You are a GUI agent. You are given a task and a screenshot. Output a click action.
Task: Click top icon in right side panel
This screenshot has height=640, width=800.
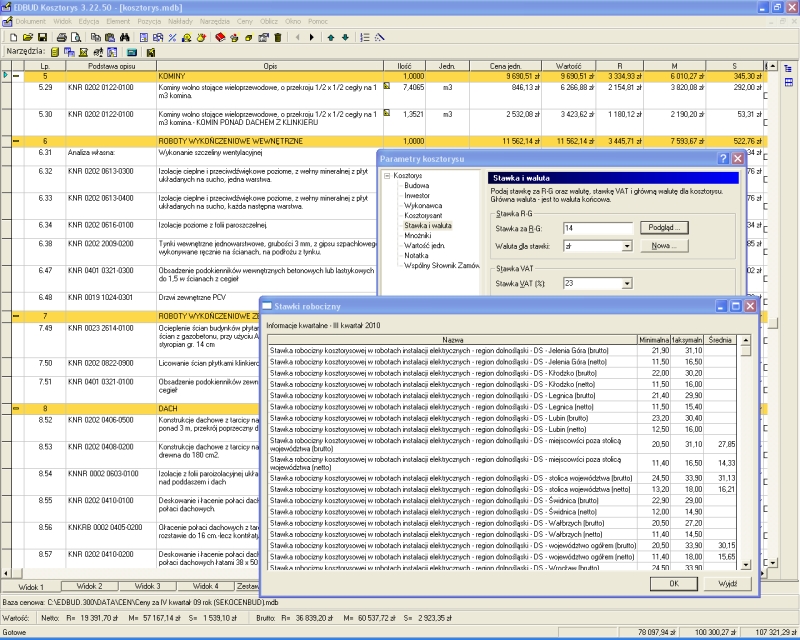[788, 68]
